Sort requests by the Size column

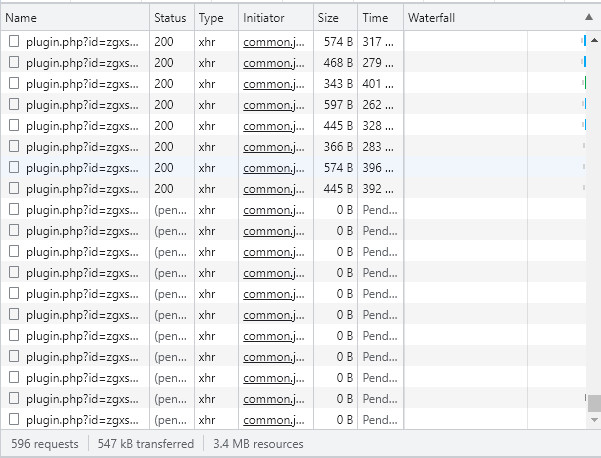pyautogui.click(x=328, y=18)
